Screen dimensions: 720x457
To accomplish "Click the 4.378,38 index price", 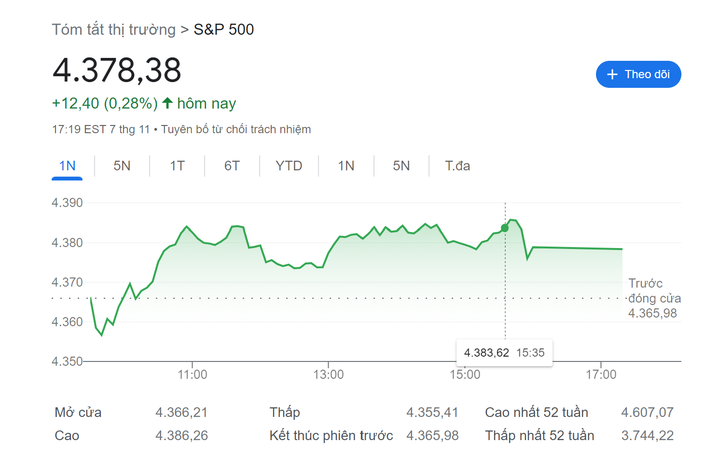I will 117,70.
